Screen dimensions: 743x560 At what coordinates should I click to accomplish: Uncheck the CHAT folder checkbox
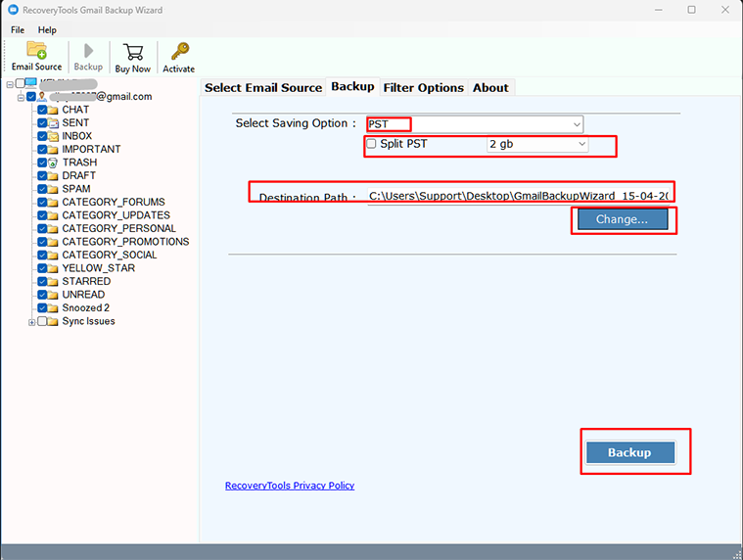(42, 110)
